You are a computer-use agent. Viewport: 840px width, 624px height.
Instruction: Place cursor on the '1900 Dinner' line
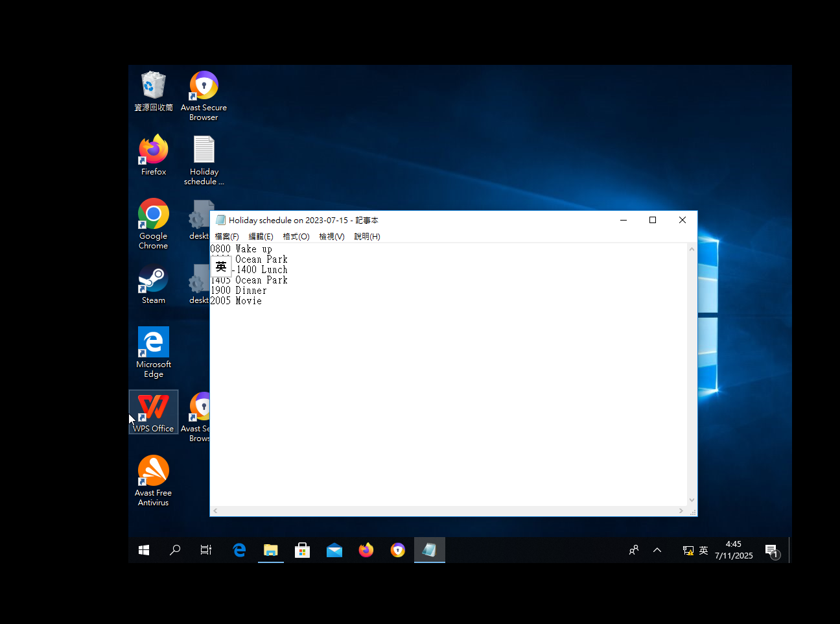click(x=239, y=291)
